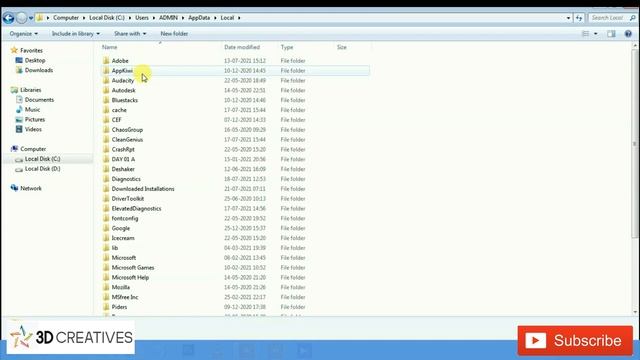Open the view options dropdown arrow

click(596, 34)
